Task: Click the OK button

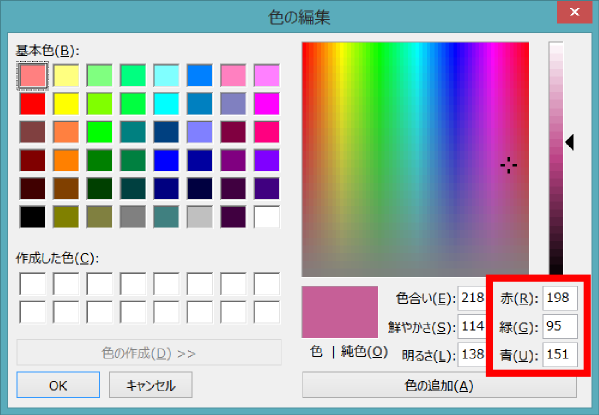Action: click(58, 385)
